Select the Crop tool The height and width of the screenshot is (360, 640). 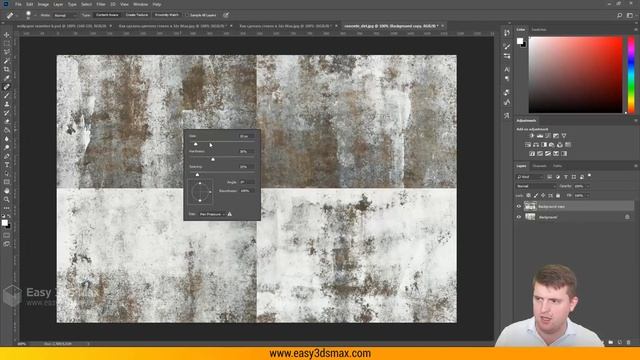pos(7,69)
